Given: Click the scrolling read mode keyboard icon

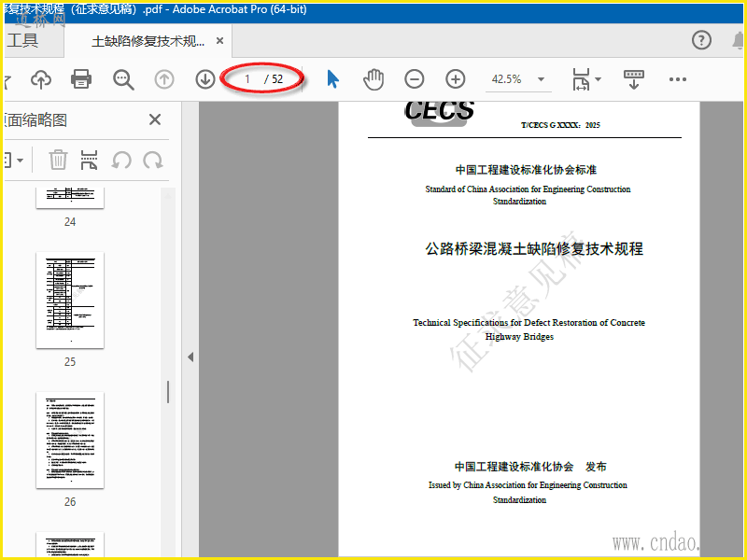Looking at the screenshot, I should (x=634, y=79).
